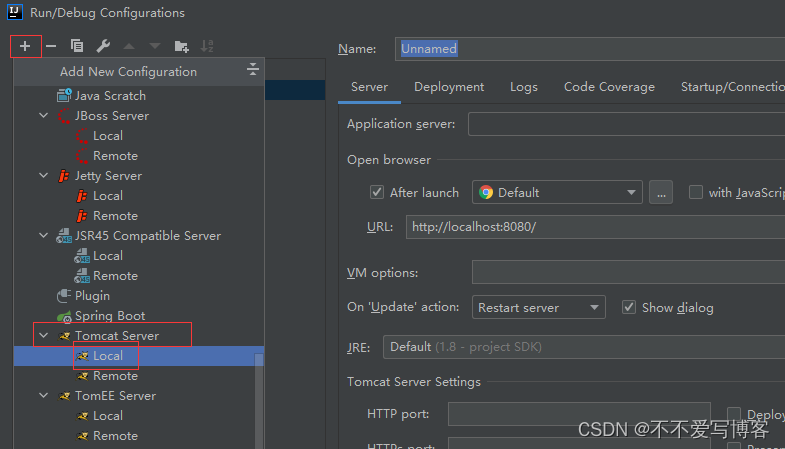Screen dimensions: 785x449
Task: Switch to the Server tab
Action: click(369, 87)
